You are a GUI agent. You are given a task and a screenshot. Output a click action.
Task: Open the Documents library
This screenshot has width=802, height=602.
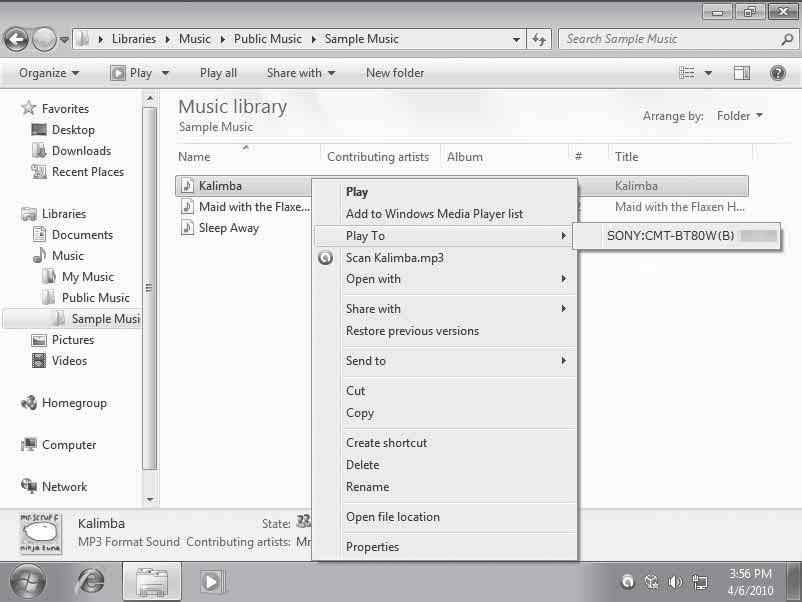pos(73,234)
